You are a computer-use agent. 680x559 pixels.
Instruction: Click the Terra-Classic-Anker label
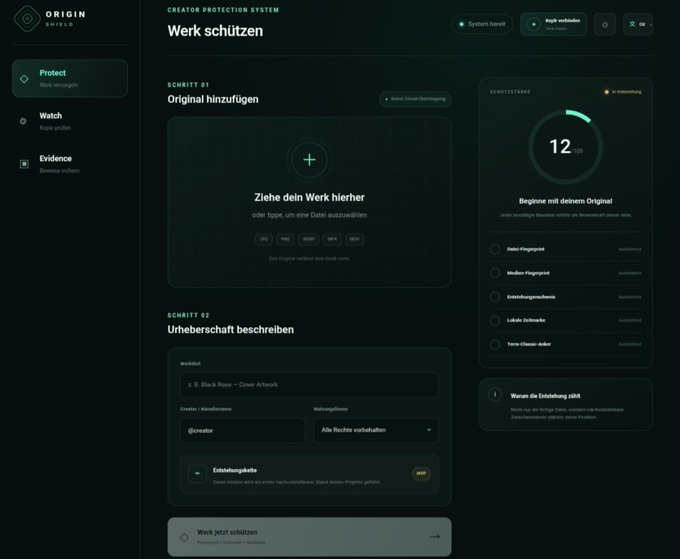pos(529,344)
